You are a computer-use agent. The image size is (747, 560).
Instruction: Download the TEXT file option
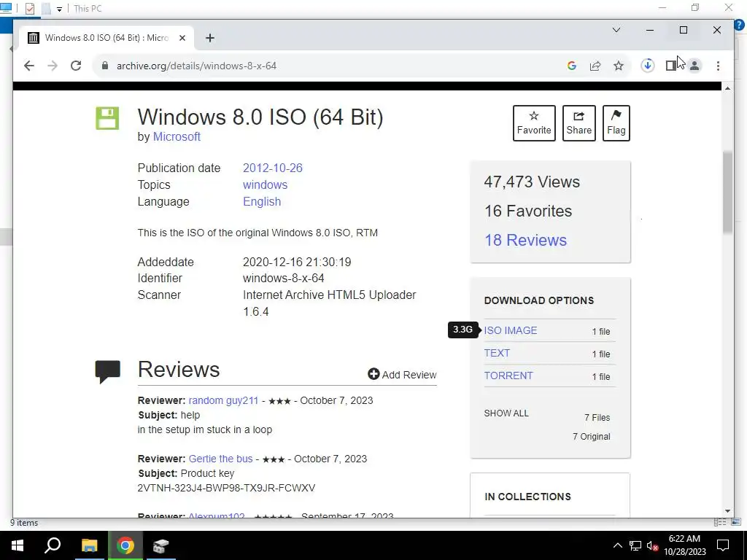pos(497,353)
